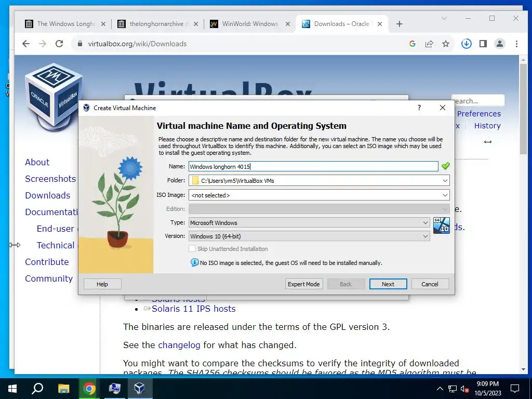Image resolution: width=532 pixels, height=399 pixels.
Task: Click the VirtualBox cube taskbar icon
Action: click(x=140, y=389)
